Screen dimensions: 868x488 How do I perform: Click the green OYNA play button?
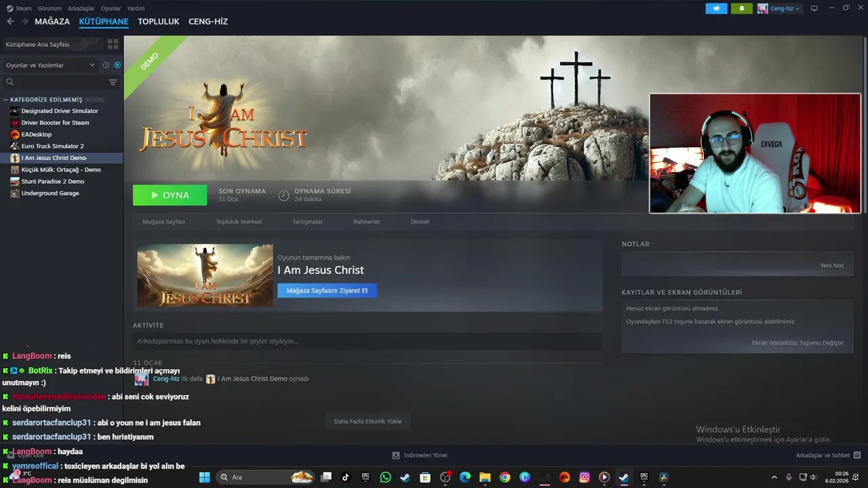(170, 195)
